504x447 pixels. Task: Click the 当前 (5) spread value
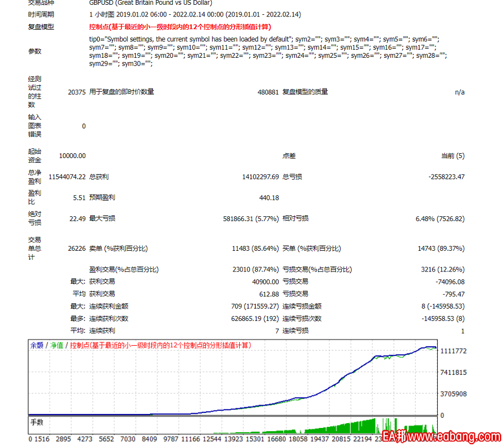click(453, 156)
